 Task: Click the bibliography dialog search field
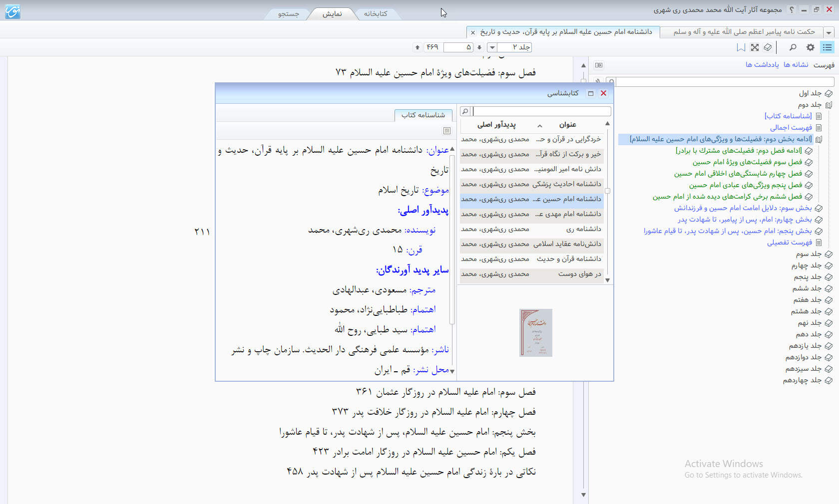coord(541,111)
